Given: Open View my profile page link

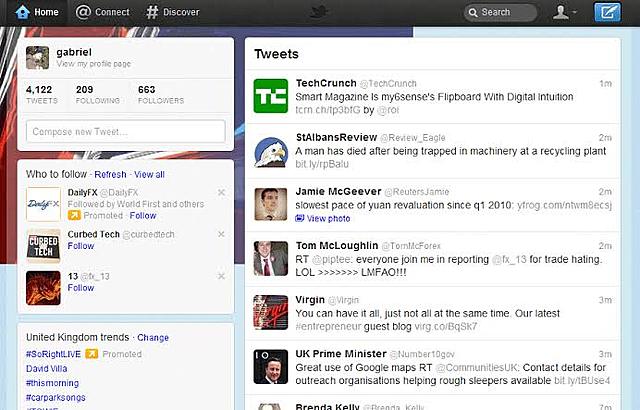Looking at the screenshot, I should (x=93, y=64).
